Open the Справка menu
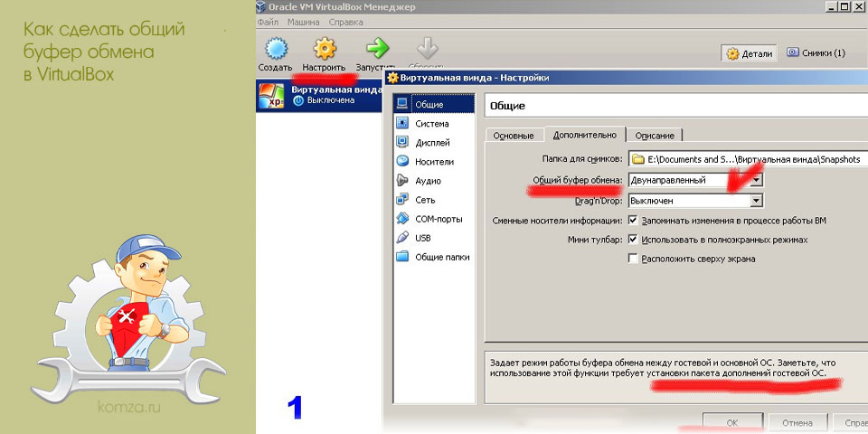The height and width of the screenshot is (434, 868). (346, 22)
